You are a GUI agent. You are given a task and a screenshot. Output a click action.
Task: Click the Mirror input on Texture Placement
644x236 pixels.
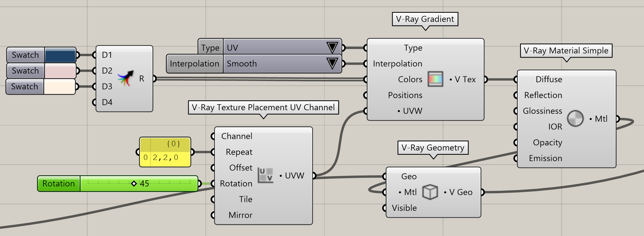click(x=240, y=215)
